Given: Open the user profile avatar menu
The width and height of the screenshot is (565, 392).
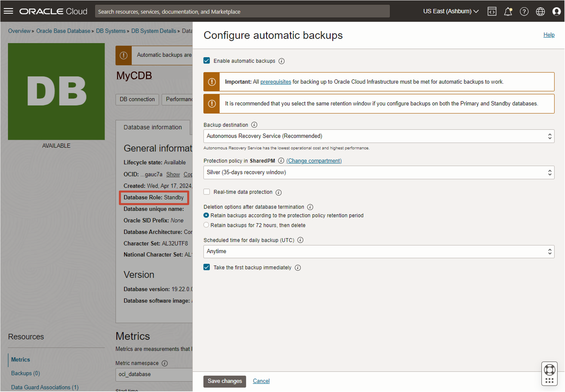Looking at the screenshot, I should pos(556,11).
